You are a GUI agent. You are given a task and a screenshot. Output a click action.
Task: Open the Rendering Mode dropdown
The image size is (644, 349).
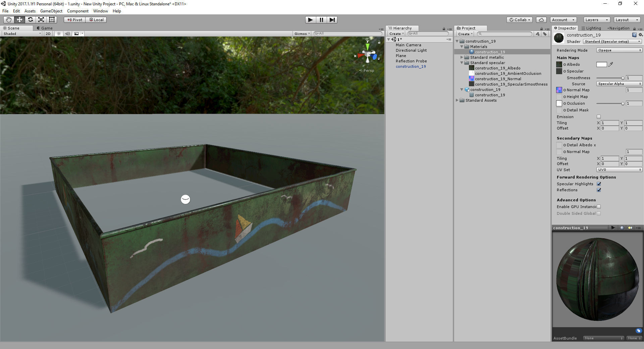(619, 50)
